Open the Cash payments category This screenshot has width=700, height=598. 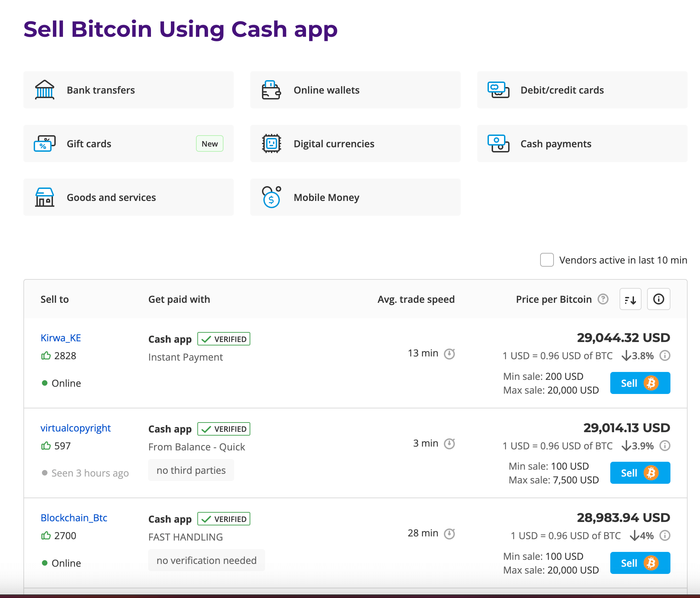tap(582, 143)
